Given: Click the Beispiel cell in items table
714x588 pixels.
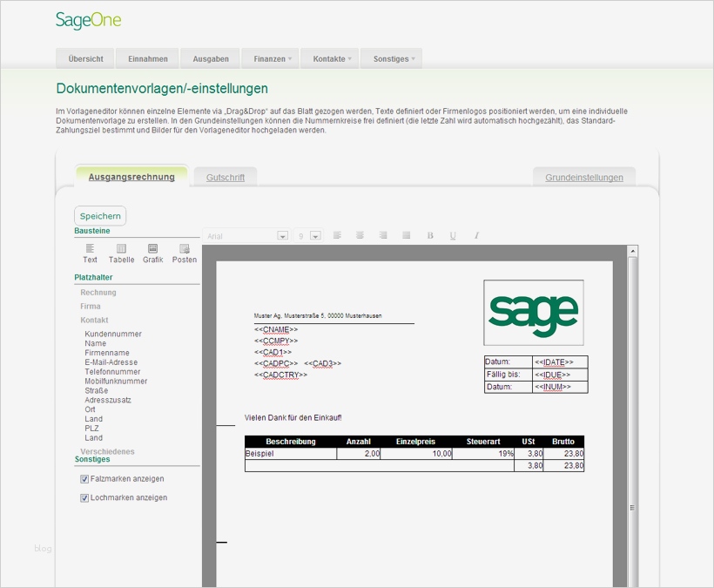Looking at the screenshot, I should [291, 454].
